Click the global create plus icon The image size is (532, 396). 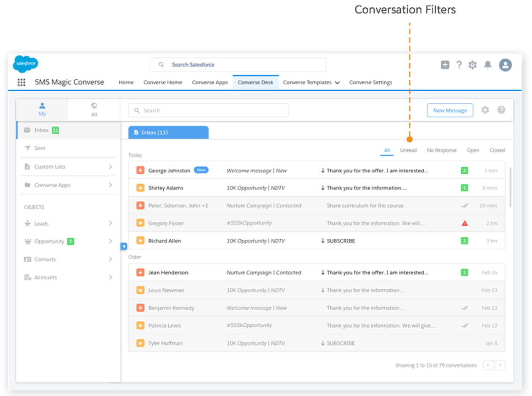pos(445,65)
